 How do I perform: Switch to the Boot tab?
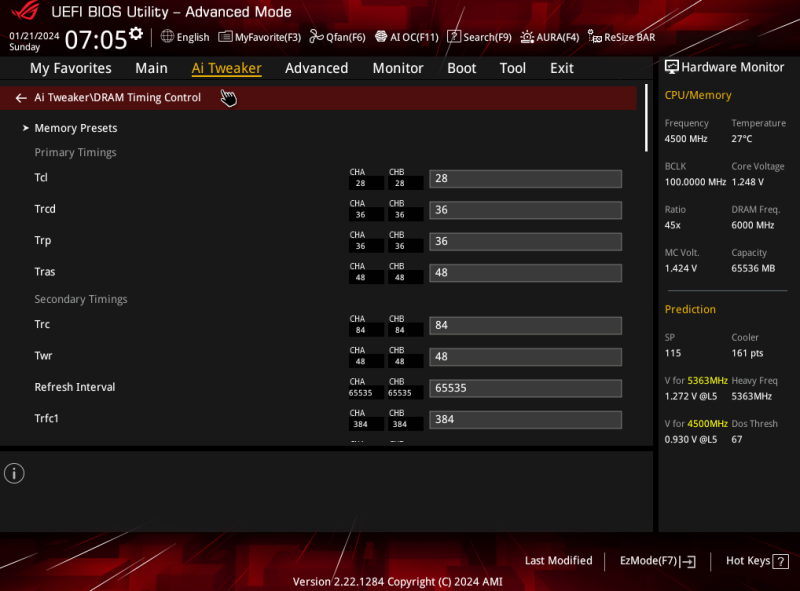[462, 68]
